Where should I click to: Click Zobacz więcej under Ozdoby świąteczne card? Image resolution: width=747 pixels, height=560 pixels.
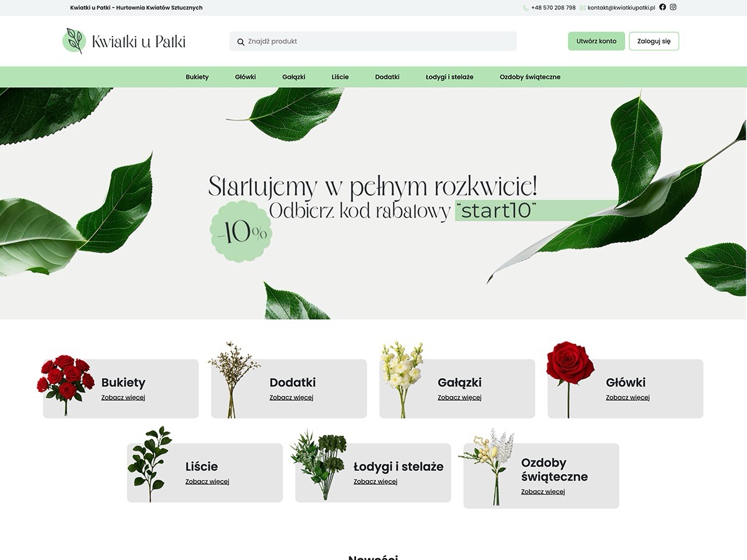click(543, 492)
